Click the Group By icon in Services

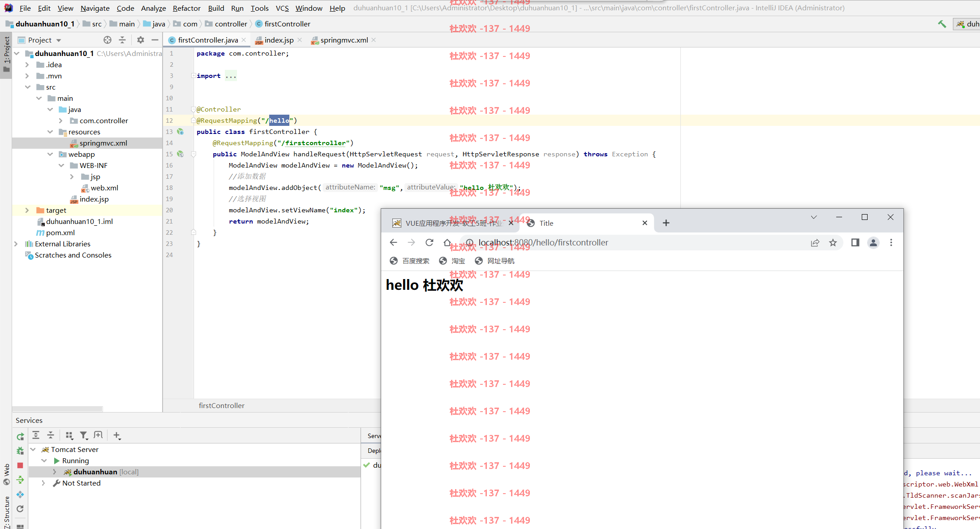(69, 435)
